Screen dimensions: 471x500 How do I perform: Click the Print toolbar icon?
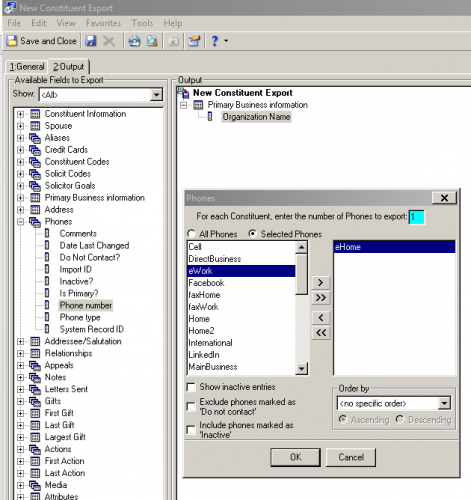pyautogui.click(x=134, y=41)
